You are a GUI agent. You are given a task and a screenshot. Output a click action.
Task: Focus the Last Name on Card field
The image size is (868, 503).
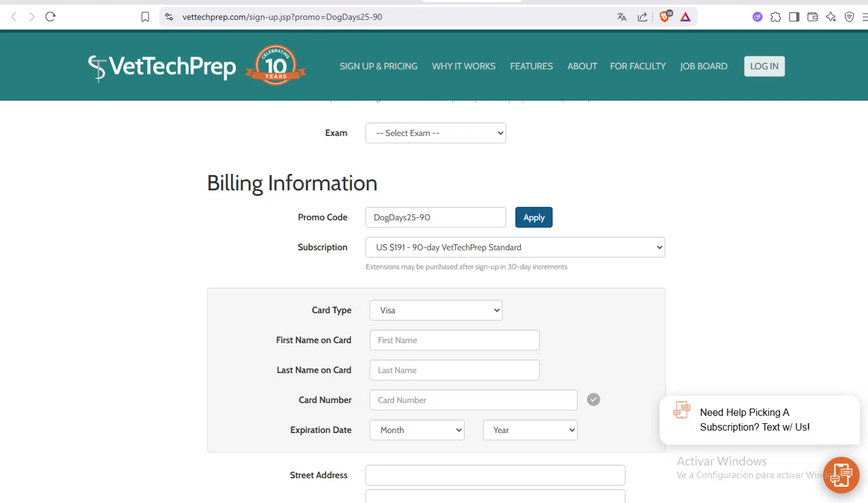coord(455,371)
